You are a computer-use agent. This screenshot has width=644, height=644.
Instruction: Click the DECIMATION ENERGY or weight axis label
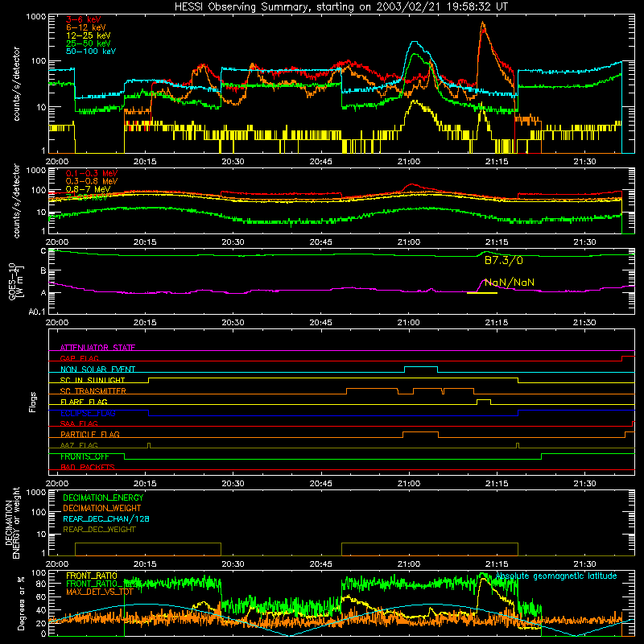(x=12, y=522)
